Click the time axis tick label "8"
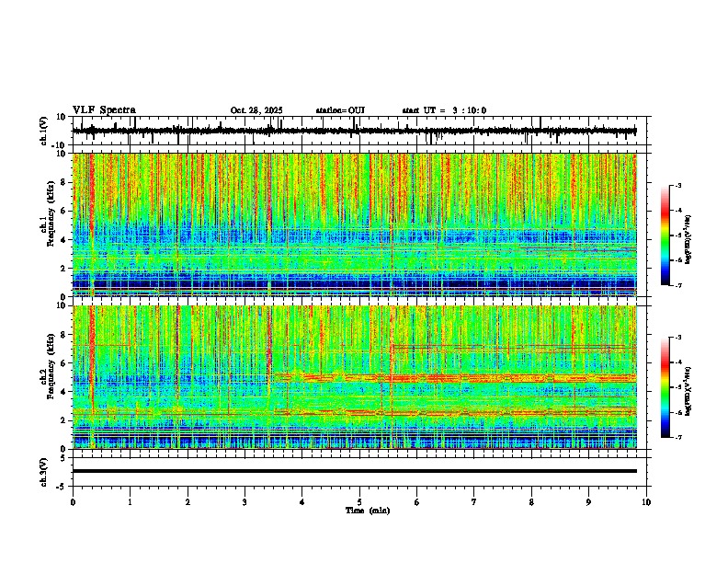The height and width of the screenshot is (563, 728). pyautogui.click(x=531, y=502)
